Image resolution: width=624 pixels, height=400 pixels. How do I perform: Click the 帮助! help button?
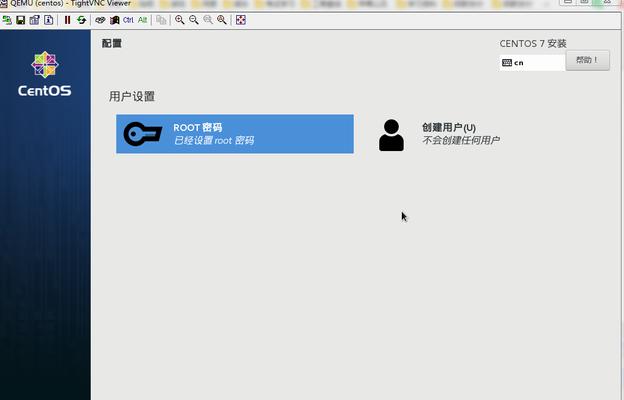[587, 60]
